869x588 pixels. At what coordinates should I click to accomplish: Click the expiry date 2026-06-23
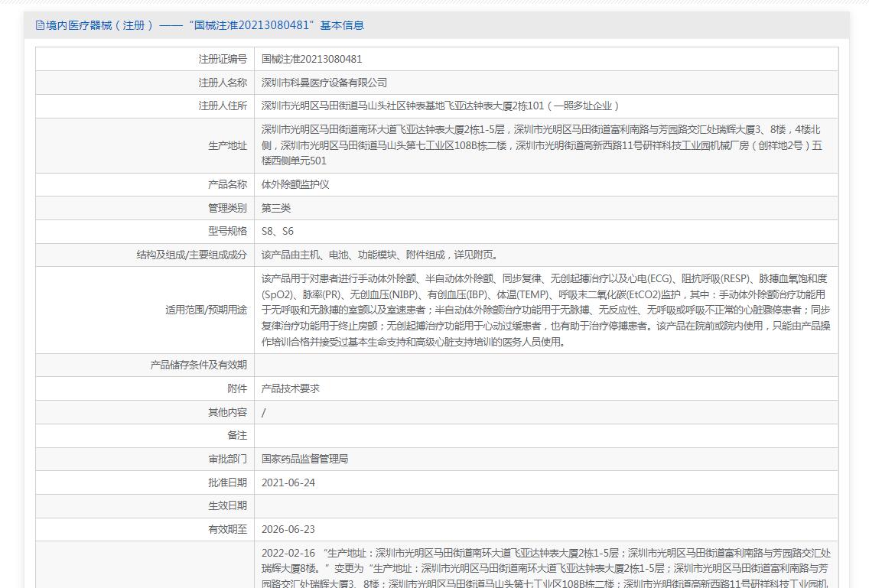[x=288, y=529]
